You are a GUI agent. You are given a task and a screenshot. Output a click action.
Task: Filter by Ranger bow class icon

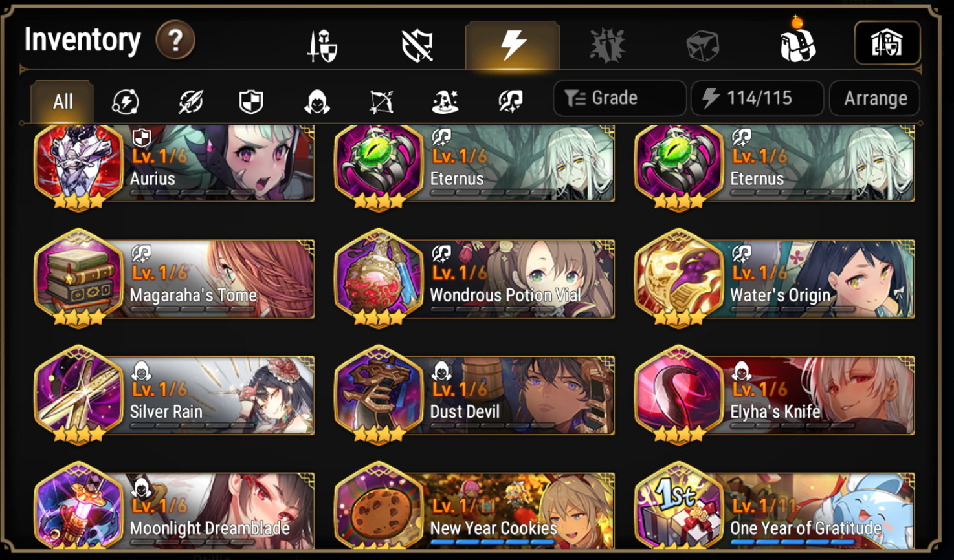(381, 102)
